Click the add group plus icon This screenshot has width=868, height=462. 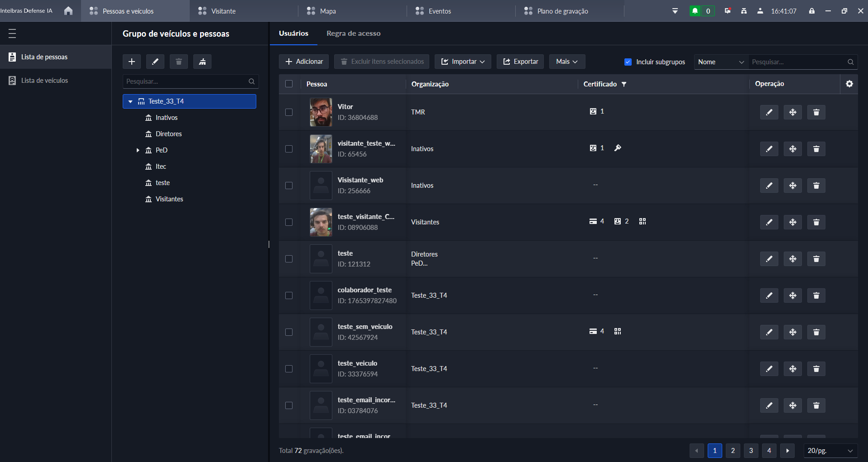point(132,62)
